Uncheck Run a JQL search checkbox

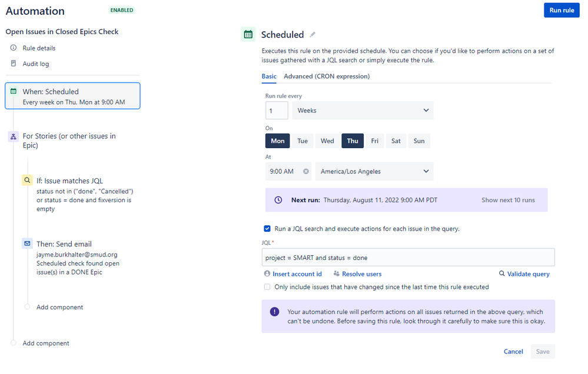pos(267,229)
